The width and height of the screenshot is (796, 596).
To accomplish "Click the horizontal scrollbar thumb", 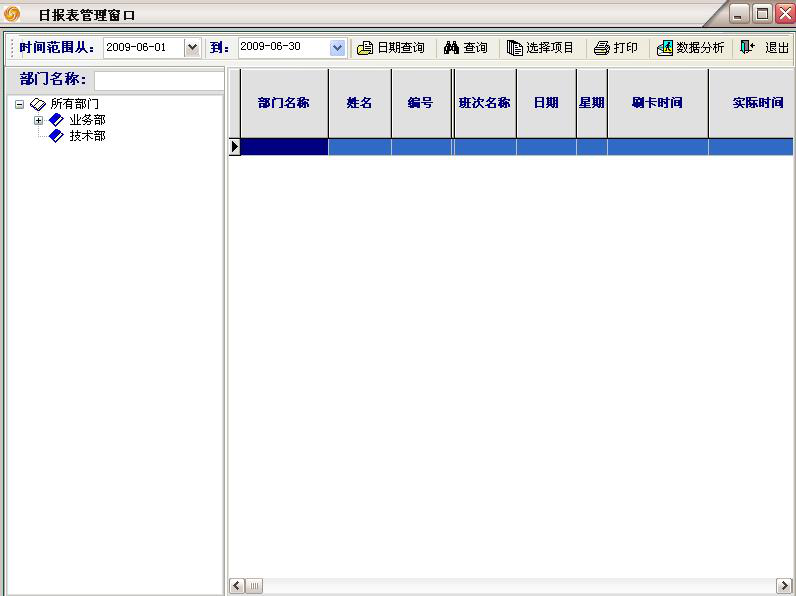I will (x=255, y=586).
